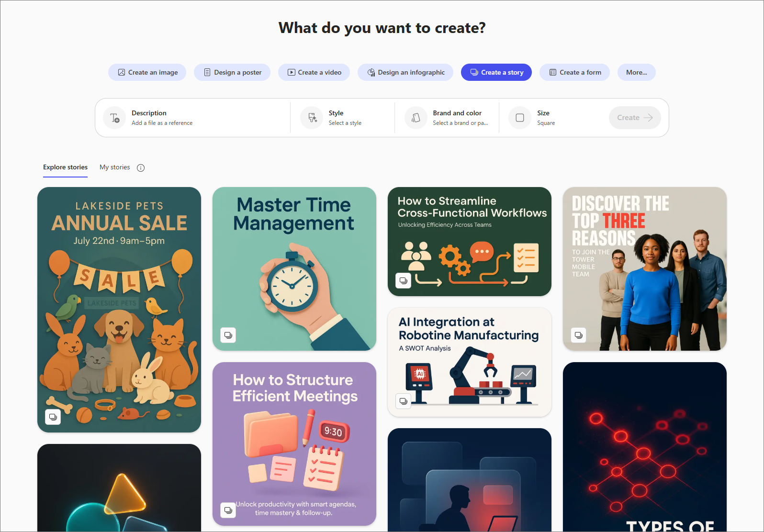Click the story badge on AI Integration card
The width and height of the screenshot is (764, 532).
[x=404, y=401]
